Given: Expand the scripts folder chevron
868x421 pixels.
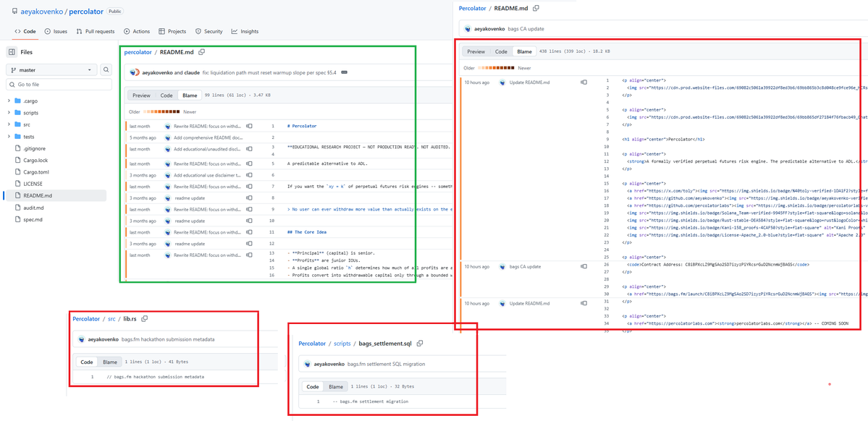Looking at the screenshot, I should 9,113.
